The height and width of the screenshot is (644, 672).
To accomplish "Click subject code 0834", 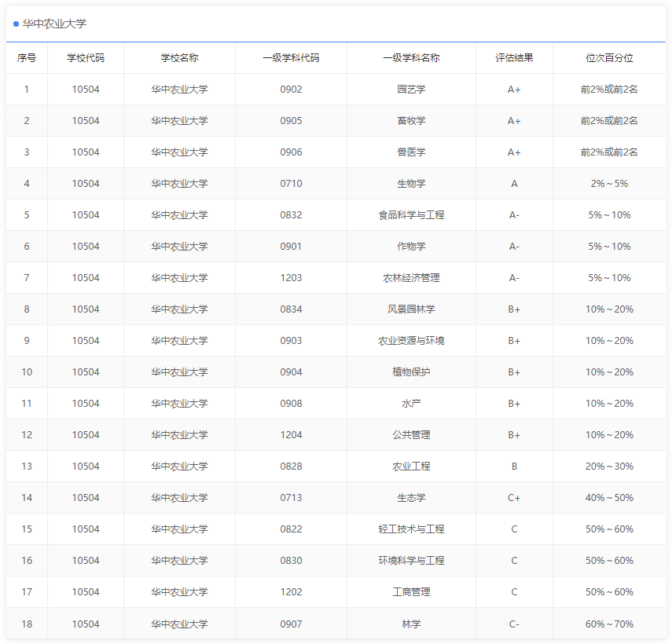I will [x=291, y=309].
